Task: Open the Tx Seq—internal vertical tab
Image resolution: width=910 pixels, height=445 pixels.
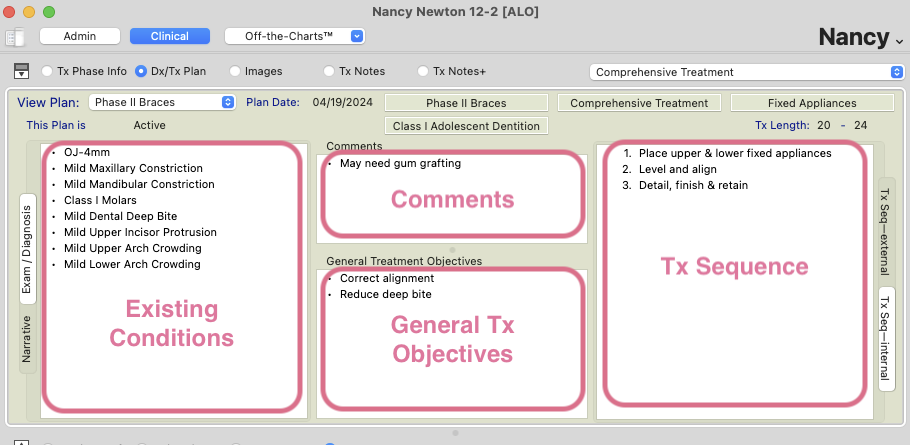Action: (x=886, y=339)
